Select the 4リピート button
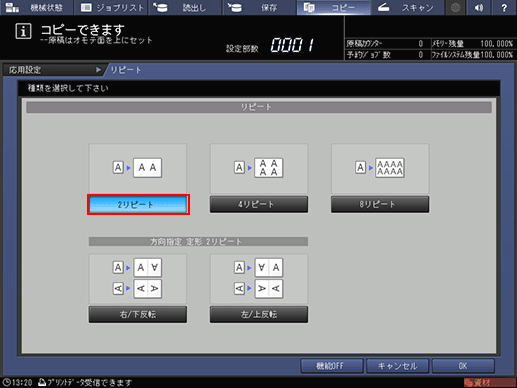 (x=259, y=204)
